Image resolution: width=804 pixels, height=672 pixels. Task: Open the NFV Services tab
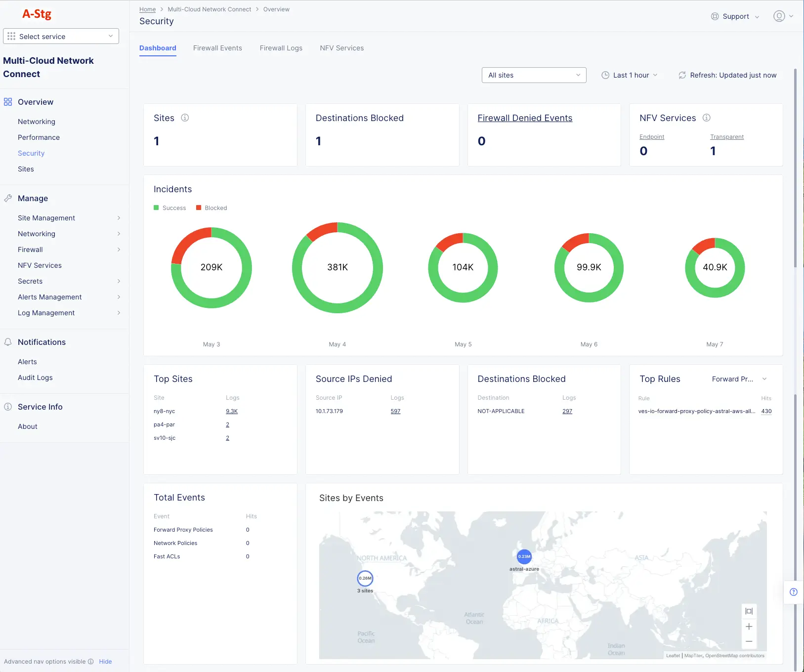click(x=341, y=48)
